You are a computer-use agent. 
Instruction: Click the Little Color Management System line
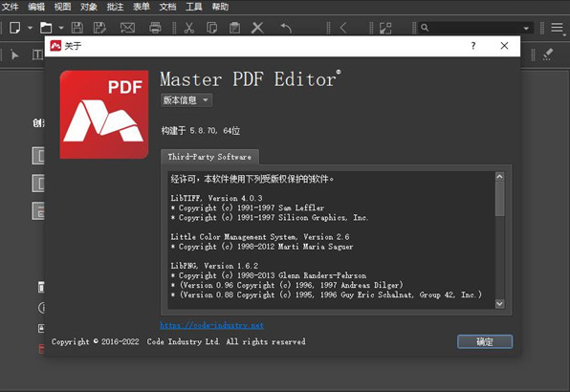point(260,237)
